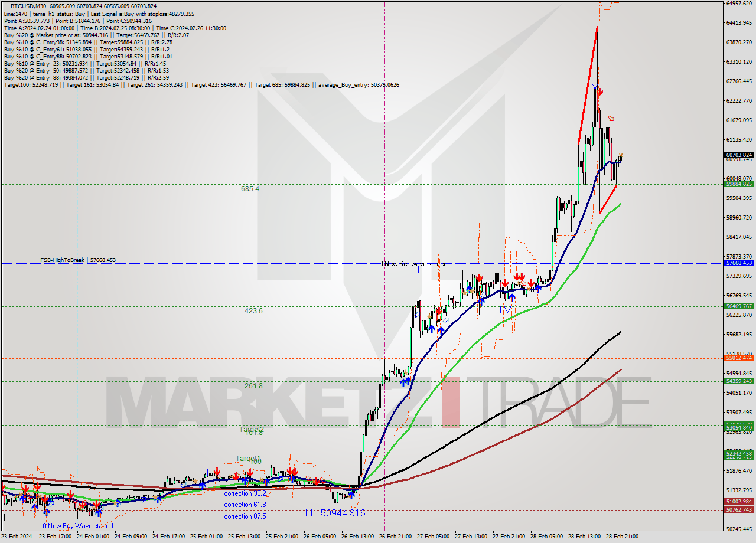Viewport: 756px width, 543px height.
Task: Click the 'Buy %10 @ C_Entry38' line
Action: pyautogui.click(x=88, y=42)
